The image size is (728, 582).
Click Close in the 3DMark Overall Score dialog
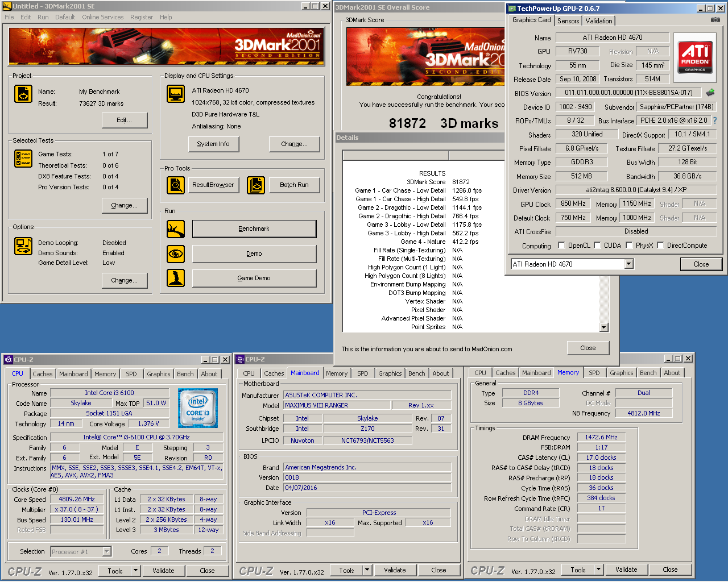coord(588,348)
